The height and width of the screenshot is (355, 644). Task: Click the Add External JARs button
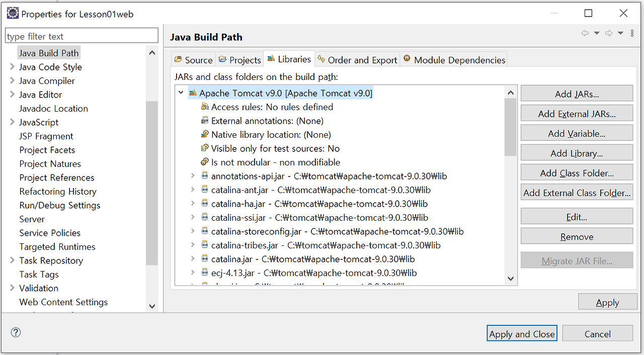coord(577,113)
